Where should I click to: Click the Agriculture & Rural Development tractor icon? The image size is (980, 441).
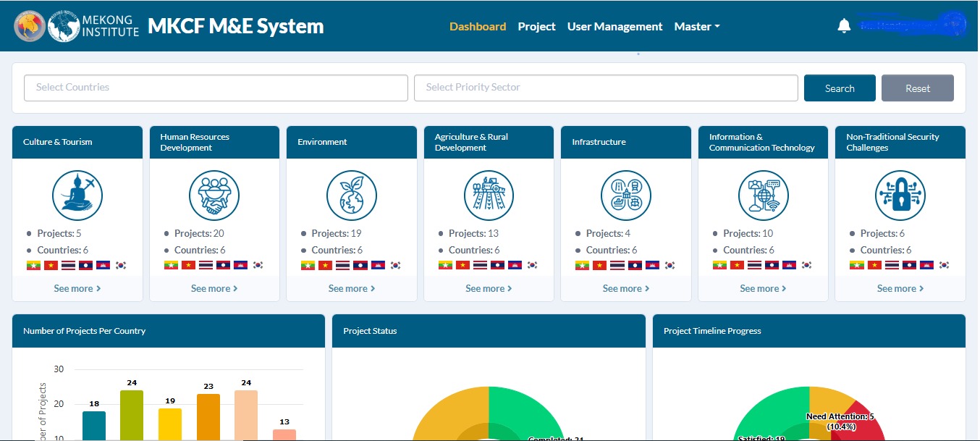[x=489, y=196]
